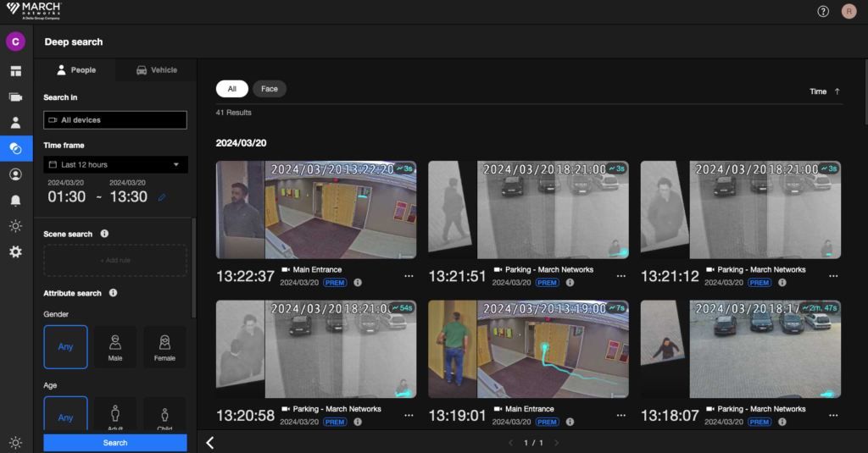Open three-dot menu for 13:22:37 result
The width and height of the screenshot is (868, 453).
coord(409,276)
